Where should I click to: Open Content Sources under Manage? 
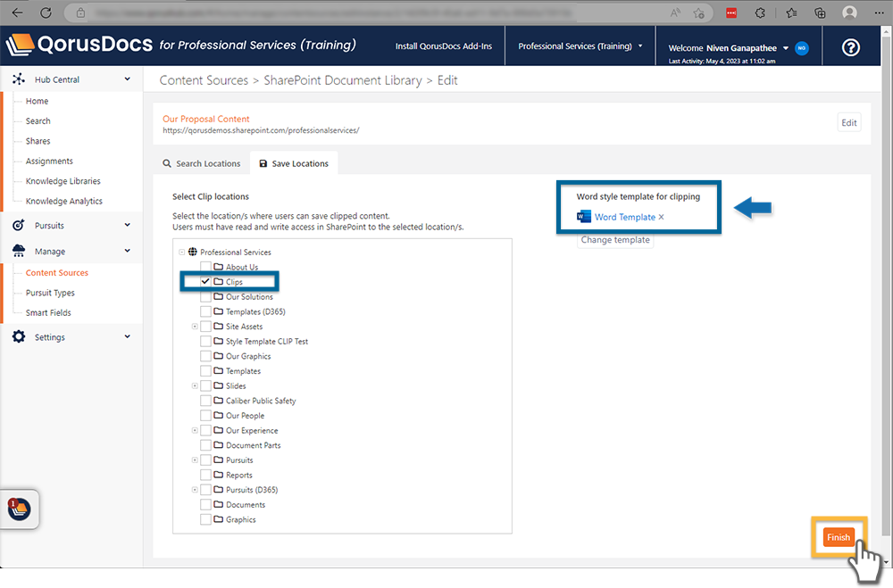pyautogui.click(x=57, y=273)
